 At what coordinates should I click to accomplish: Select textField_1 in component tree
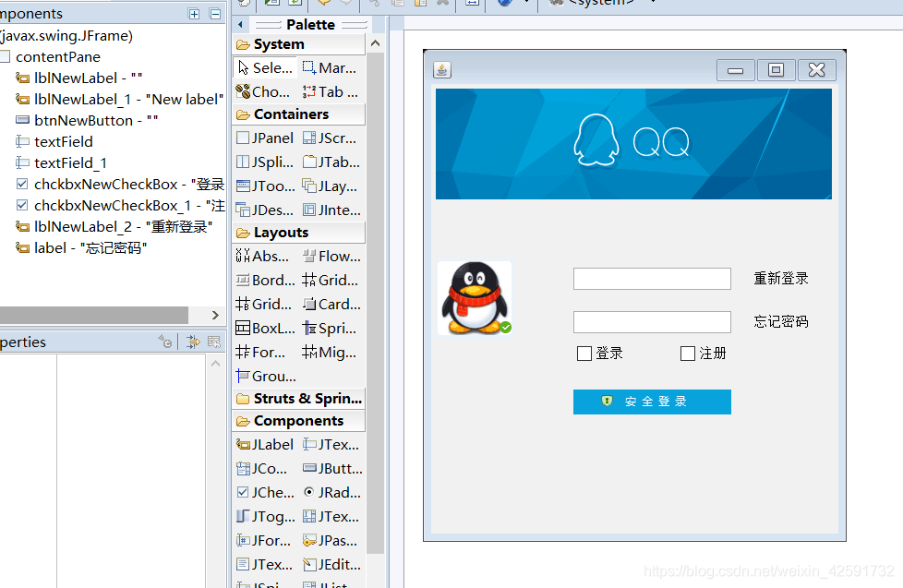(61, 163)
